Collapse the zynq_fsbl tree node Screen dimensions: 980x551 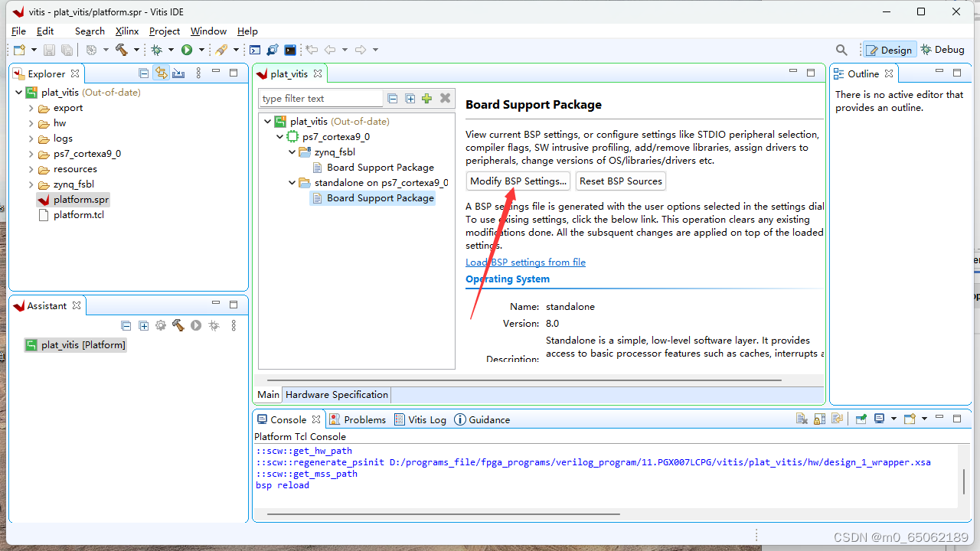coord(292,152)
